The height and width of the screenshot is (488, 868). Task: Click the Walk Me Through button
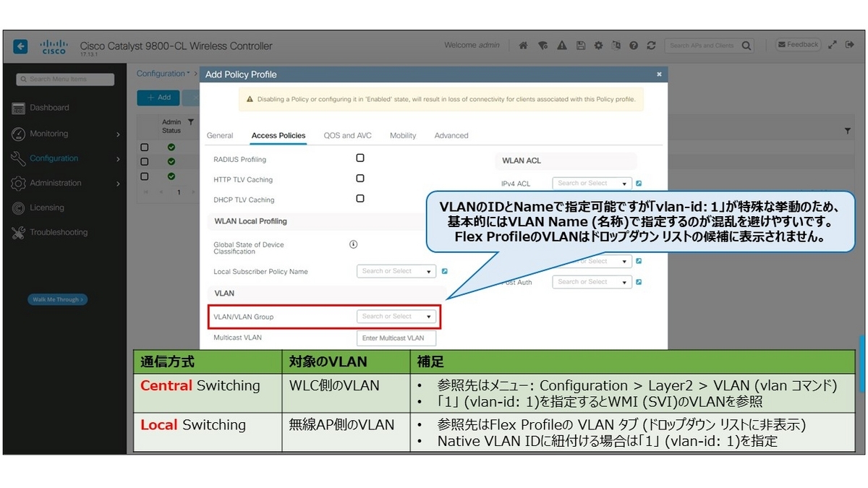coord(57,299)
